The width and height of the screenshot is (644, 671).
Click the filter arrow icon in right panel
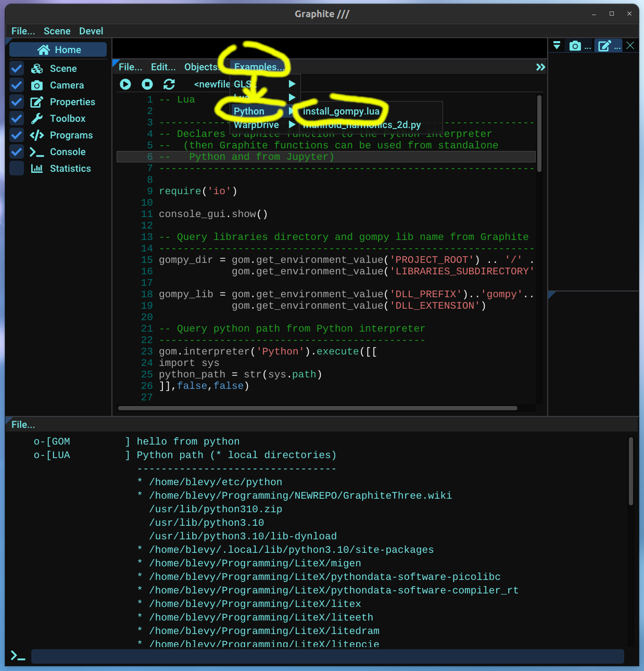tap(557, 46)
